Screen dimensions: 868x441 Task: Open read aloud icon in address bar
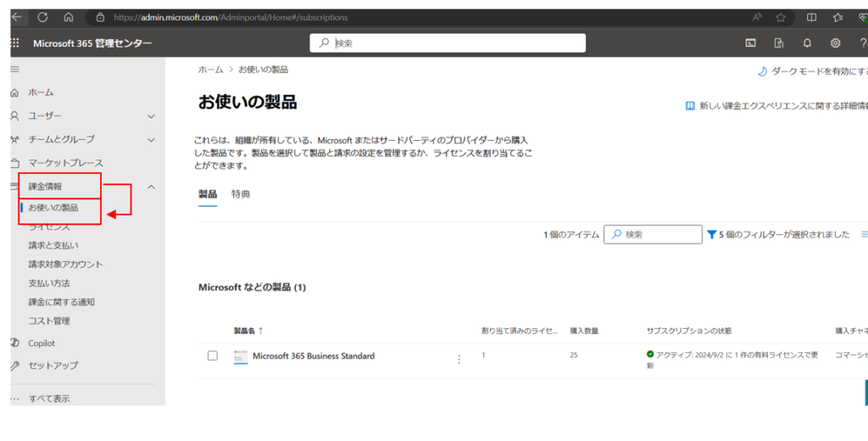(757, 17)
